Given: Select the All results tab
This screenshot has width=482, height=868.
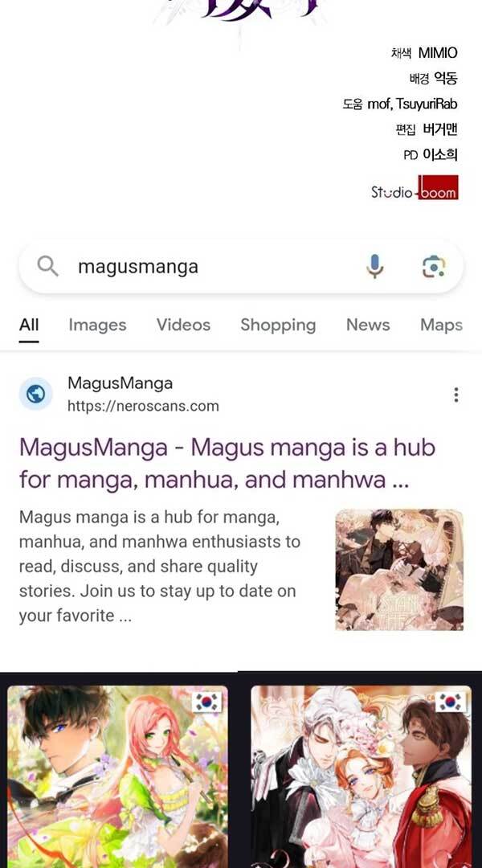Looking at the screenshot, I should pos(29,325).
